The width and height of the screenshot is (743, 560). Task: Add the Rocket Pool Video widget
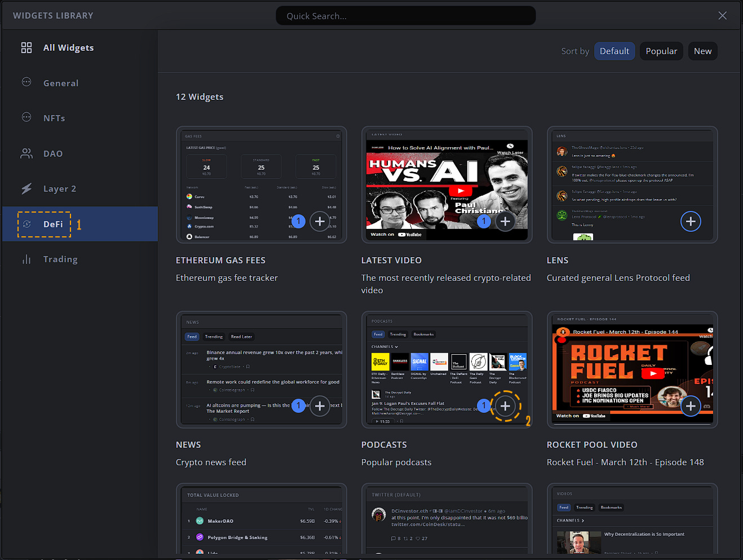(x=691, y=406)
